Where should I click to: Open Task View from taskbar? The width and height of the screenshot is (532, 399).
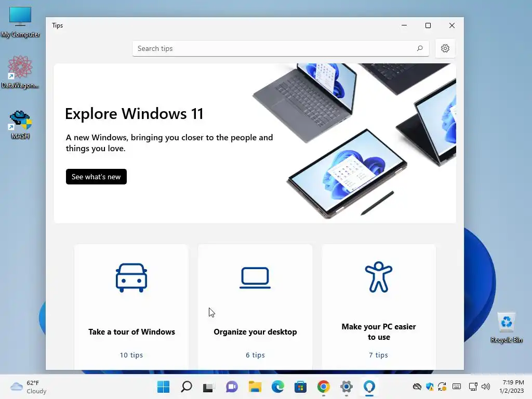(209, 387)
